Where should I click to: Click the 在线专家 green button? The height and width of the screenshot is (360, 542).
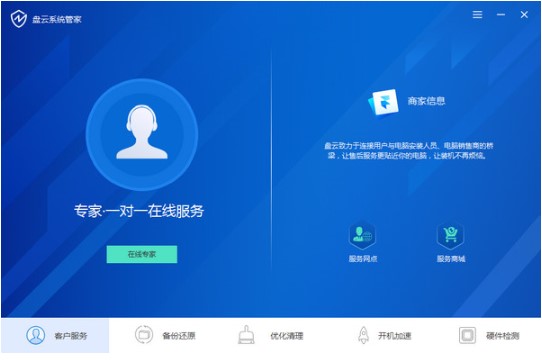pos(142,255)
